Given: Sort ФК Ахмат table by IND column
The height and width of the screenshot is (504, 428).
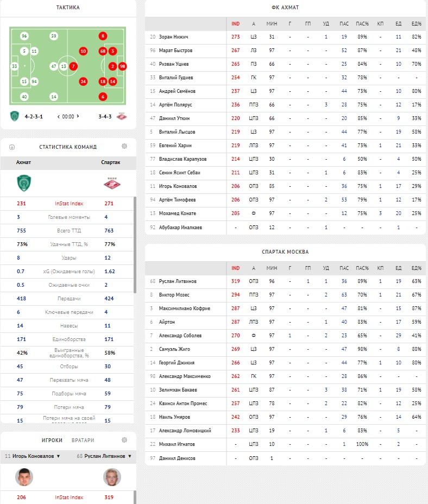Looking at the screenshot, I should click(x=235, y=24).
